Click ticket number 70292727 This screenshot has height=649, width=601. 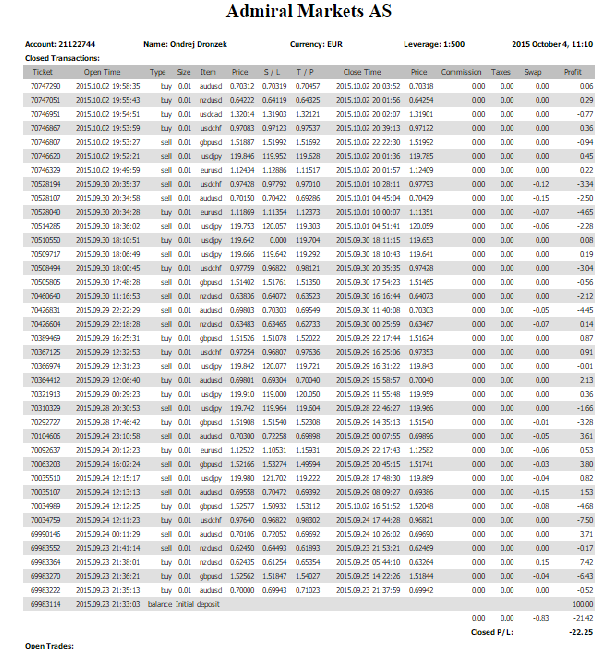tap(46, 422)
